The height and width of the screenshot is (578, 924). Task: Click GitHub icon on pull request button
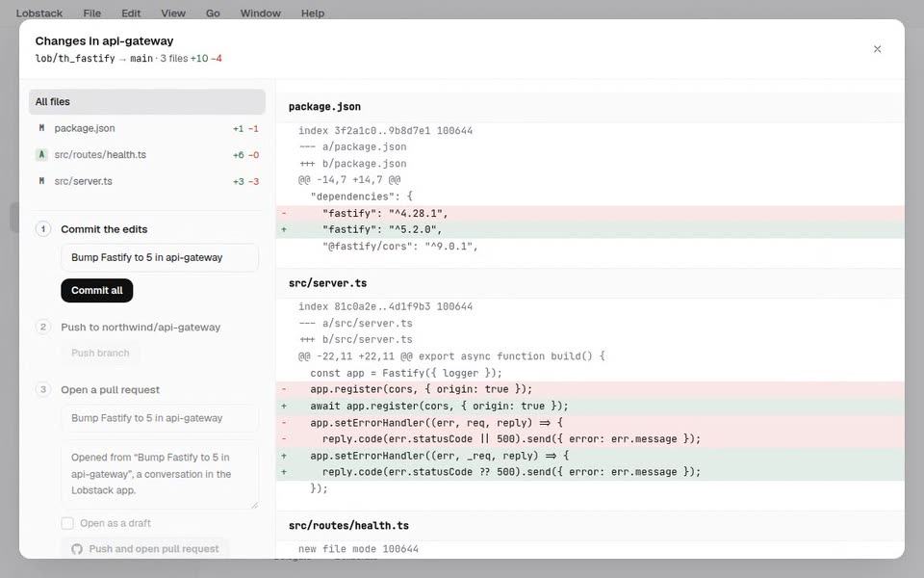point(77,549)
